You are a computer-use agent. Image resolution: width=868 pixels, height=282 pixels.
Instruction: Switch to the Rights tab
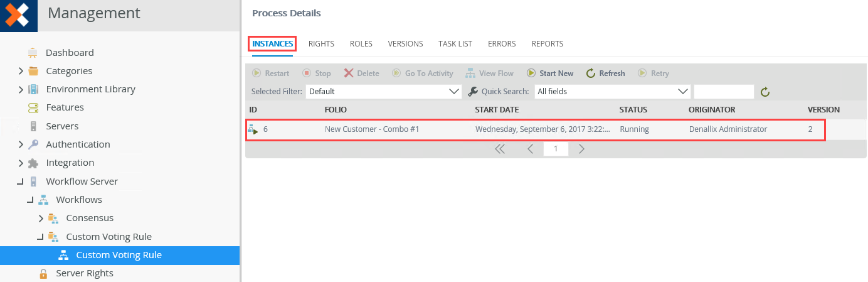[x=321, y=44]
